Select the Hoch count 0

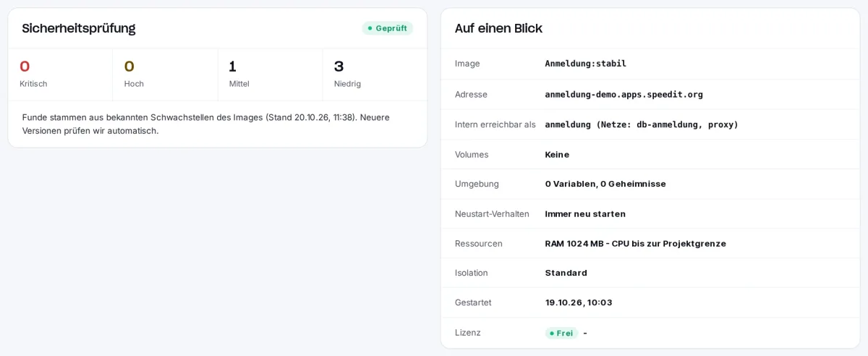pos(129,67)
